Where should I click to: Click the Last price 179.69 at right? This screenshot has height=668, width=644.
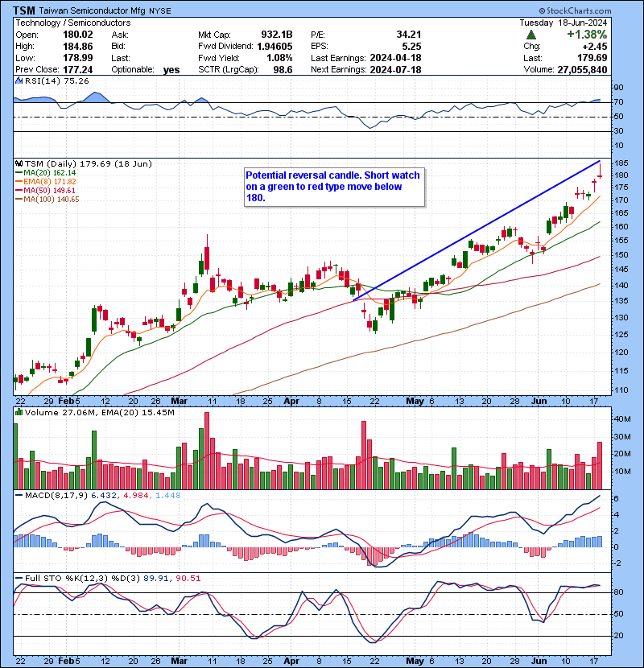coord(593,57)
